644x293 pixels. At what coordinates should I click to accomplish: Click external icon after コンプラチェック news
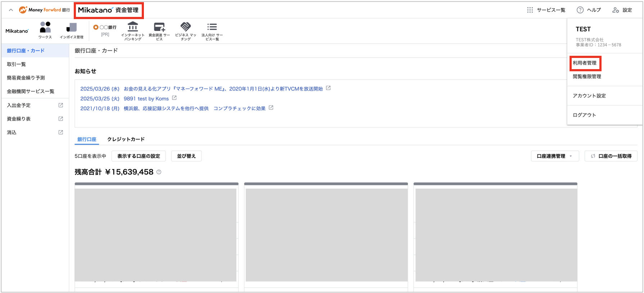[271, 108]
